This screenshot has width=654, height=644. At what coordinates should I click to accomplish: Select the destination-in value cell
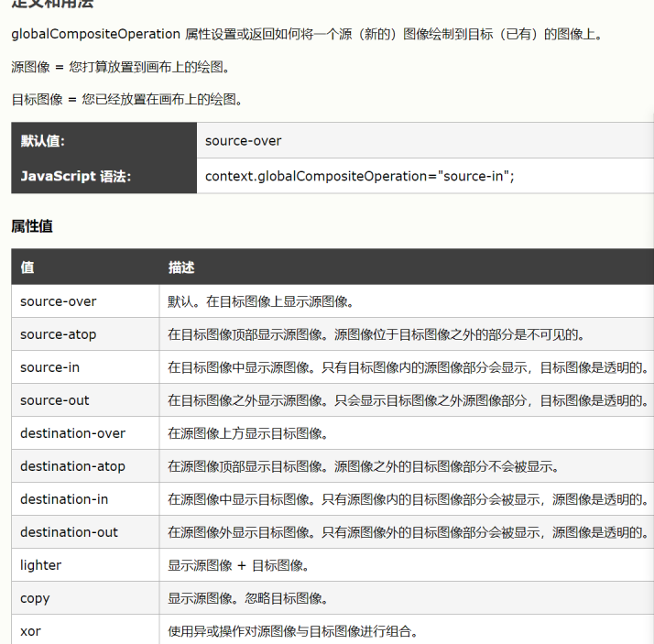pyautogui.click(x=85, y=499)
